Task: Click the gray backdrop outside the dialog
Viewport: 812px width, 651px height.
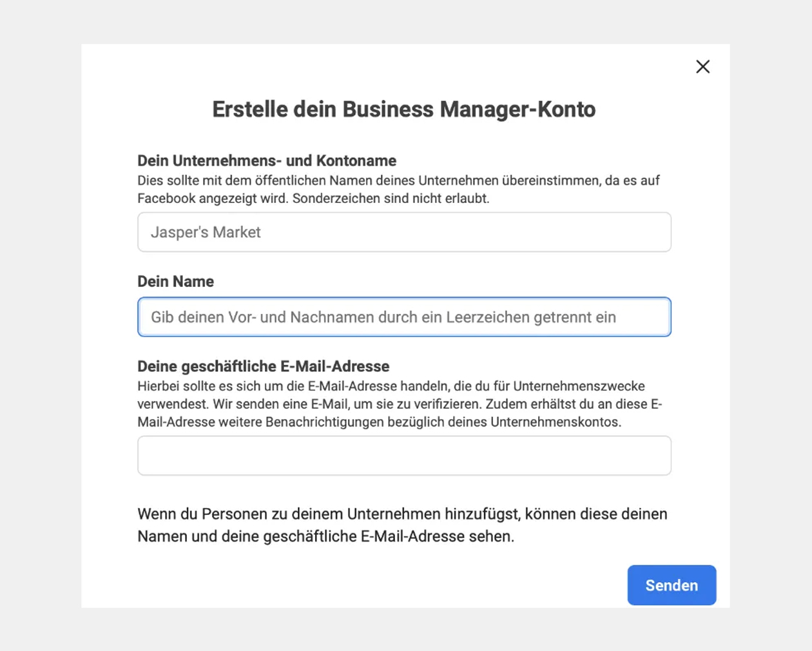Action: point(39,322)
